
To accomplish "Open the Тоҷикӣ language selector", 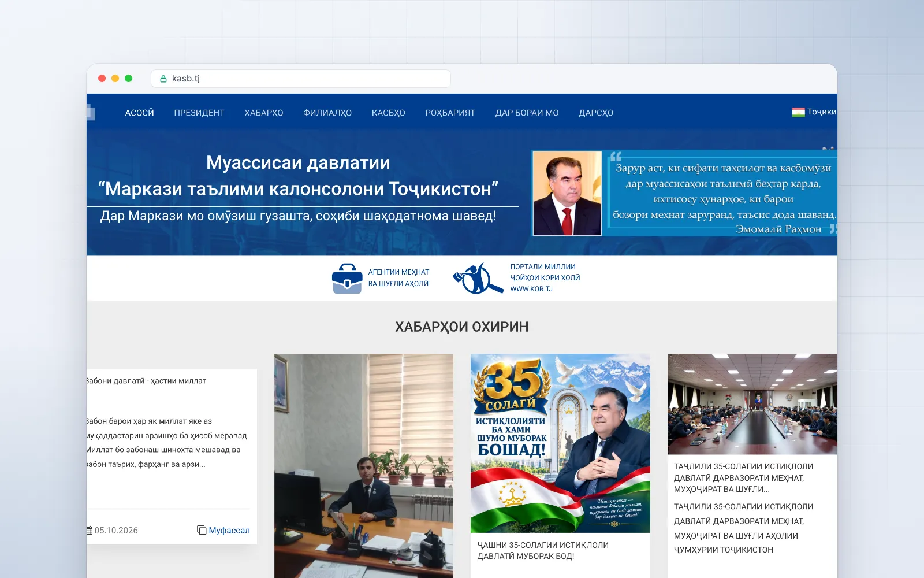I will 814,112.
